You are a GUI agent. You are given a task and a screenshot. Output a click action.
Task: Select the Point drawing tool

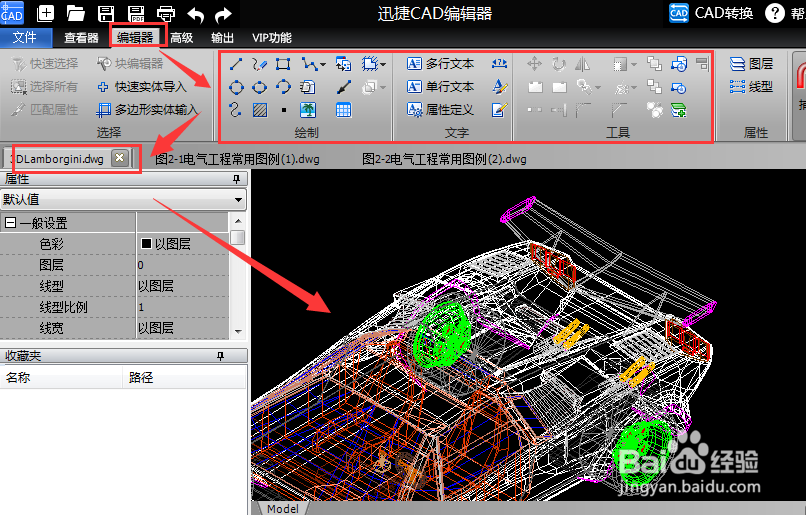pos(284,110)
